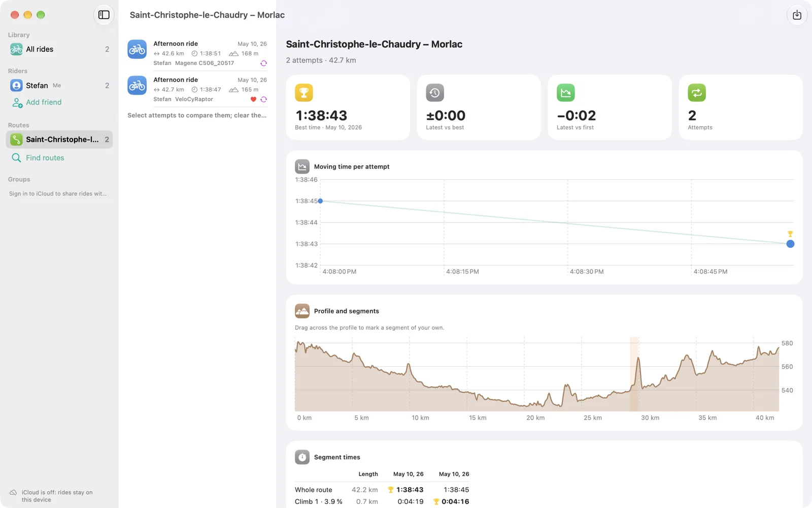Click the Sign in to iCloud message
This screenshot has width=812, height=508.
pyautogui.click(x=58, y=194)
